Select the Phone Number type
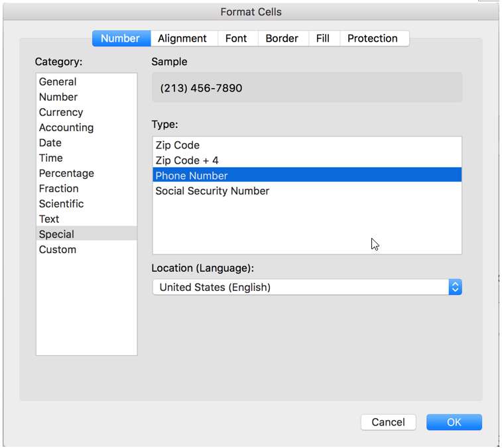502x448 pixels. click(x=307, y=175)
